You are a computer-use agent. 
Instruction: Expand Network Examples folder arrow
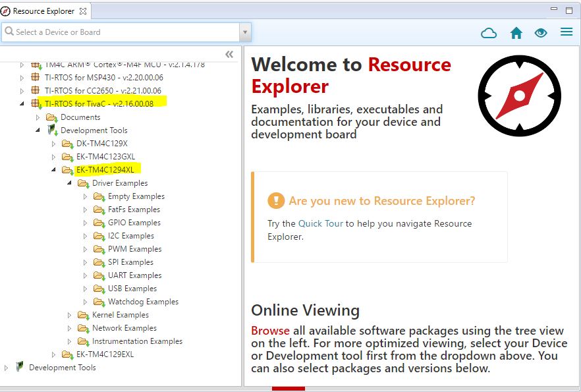(x=69, y=328)
